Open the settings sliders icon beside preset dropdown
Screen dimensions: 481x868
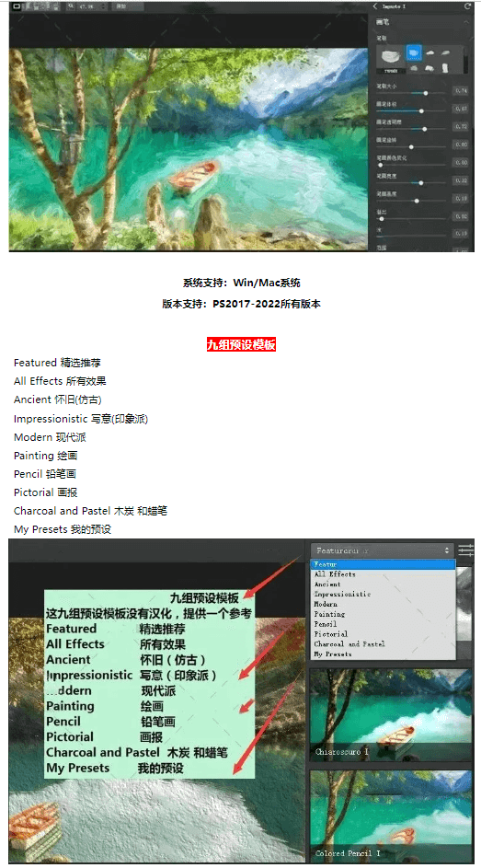pyautogui.click(x=466, y=550)
